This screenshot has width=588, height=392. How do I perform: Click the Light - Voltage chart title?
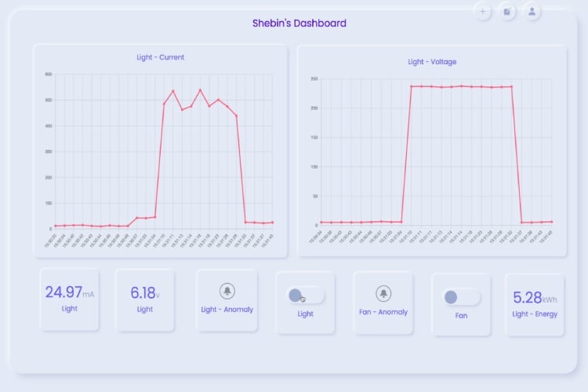pos(431,62)
